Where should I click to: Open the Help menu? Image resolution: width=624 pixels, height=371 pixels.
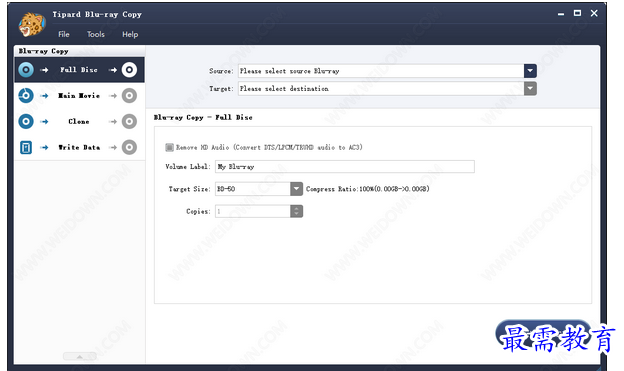click(x=130, y=34)
